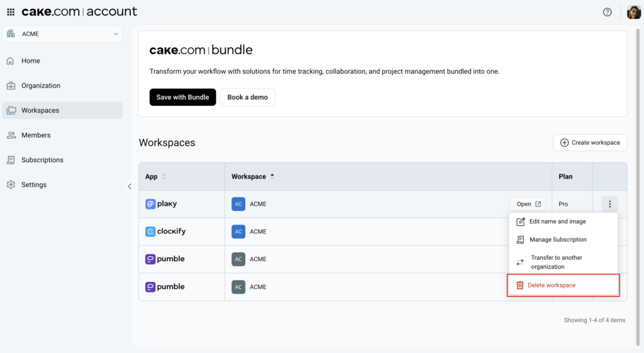Click the Workspaces section heading
Screen dimensions: 644x353
point(167,143)
